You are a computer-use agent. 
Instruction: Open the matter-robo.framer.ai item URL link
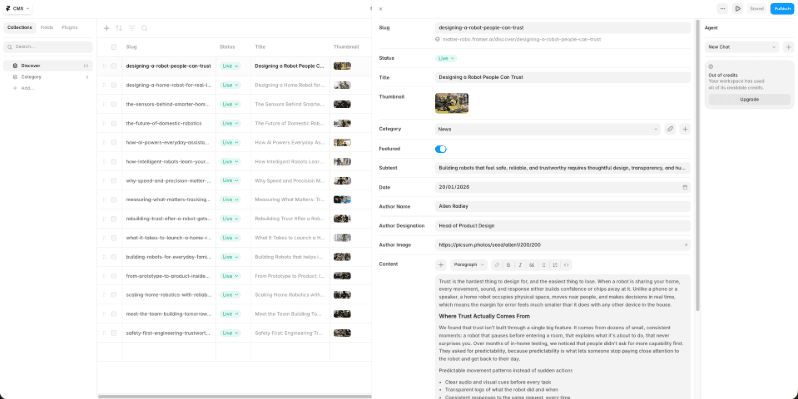[x=522, y=39]
